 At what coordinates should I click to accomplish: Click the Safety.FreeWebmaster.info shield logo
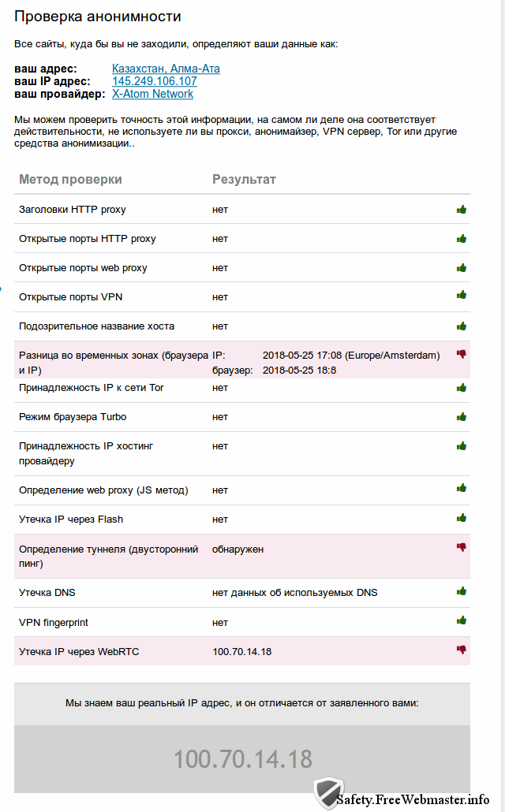point(327,794)
